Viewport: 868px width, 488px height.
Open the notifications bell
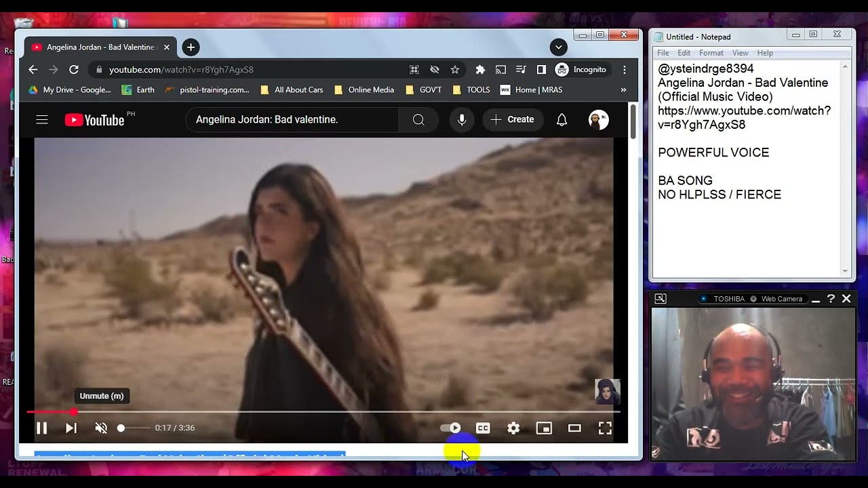point(561,119)
